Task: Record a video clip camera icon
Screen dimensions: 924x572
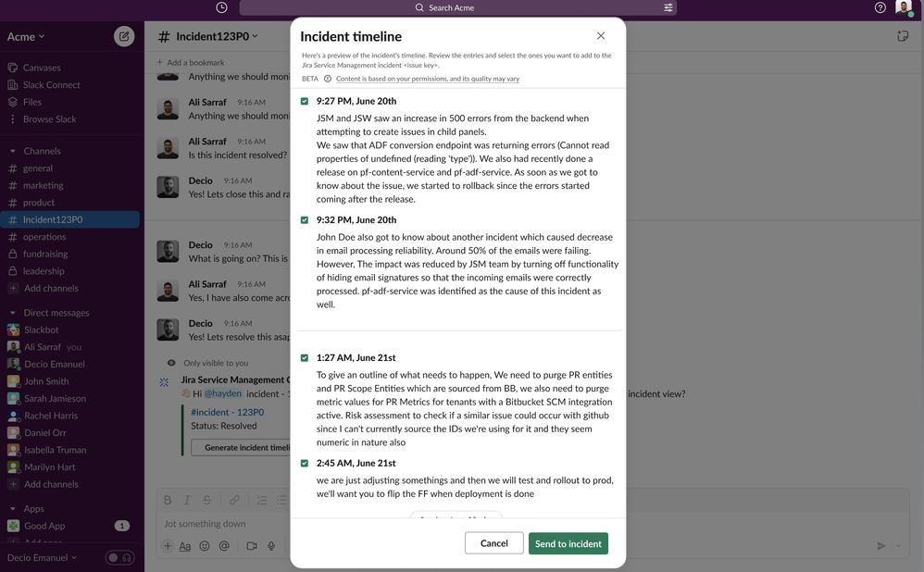Action: (x=252, y=546)
